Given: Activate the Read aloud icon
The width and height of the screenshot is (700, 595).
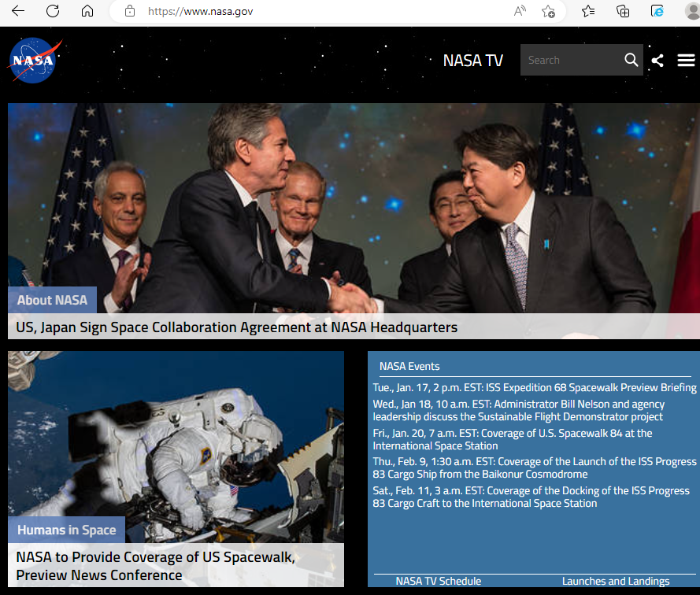Looking at the screenshot, I should pyautogui.click(x=520, y=11).
